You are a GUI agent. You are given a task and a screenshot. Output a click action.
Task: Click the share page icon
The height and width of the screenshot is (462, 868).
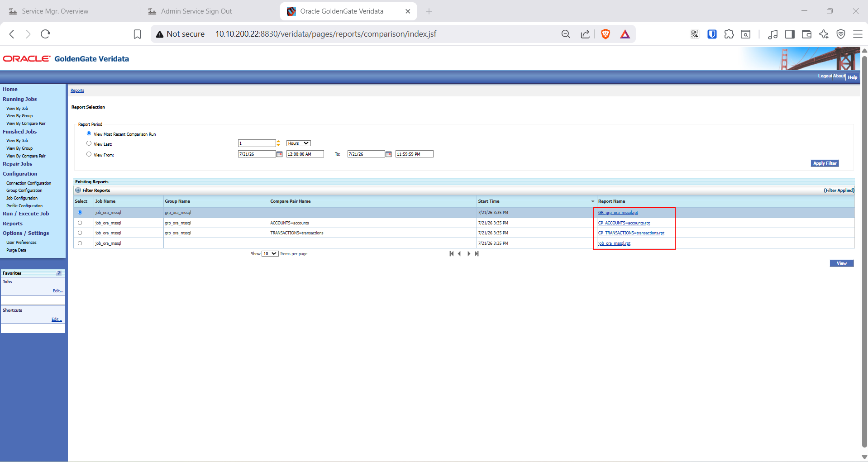point(585,34)
